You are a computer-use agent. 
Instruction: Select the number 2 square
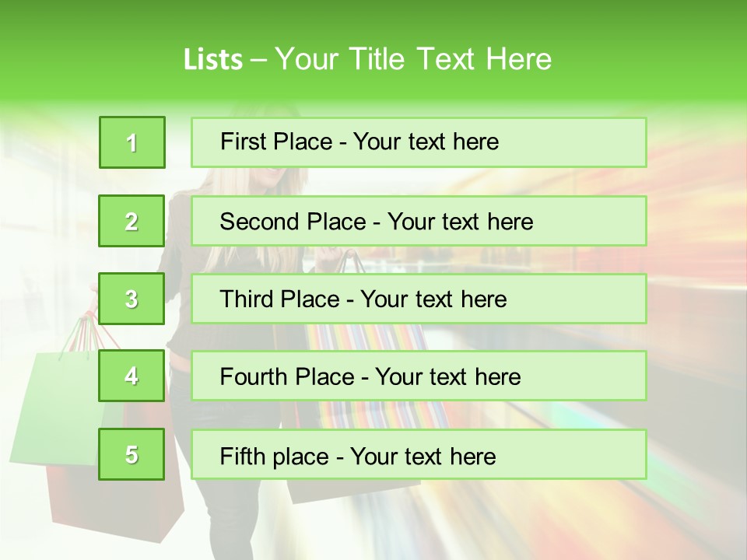tap(132, 221)
